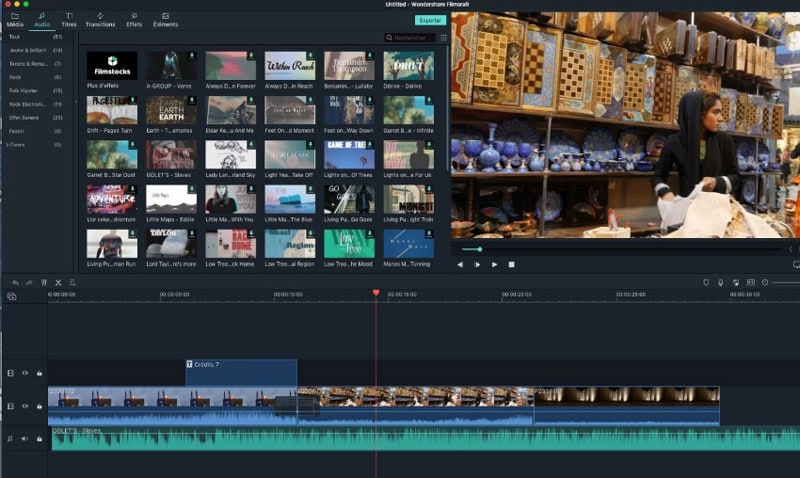Image resolution: width=800 pixels, height=478 pixels.
Task: Select Little Maps - Eddie thumbnail
Action: pyautogui.click(x=171, y=199)
